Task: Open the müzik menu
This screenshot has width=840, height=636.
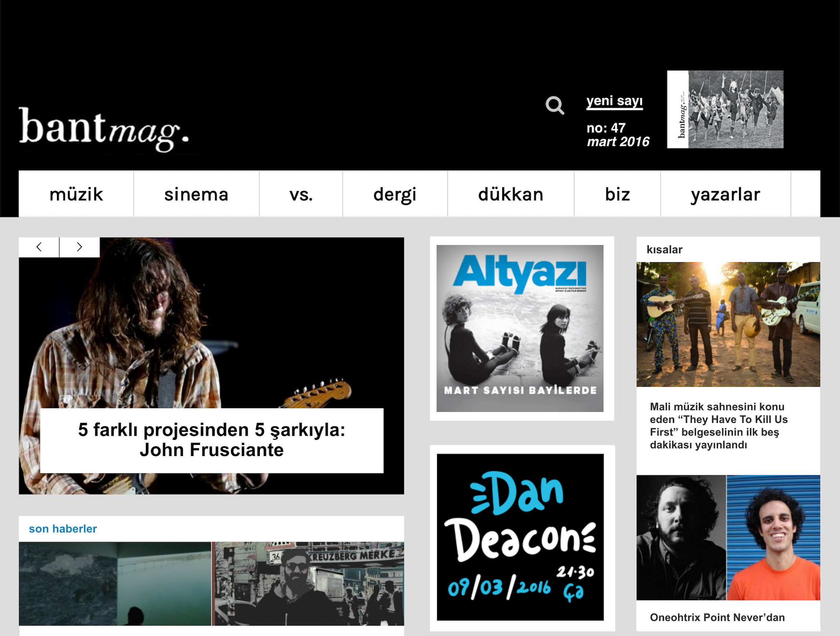Action: click(x=76, y=194)
